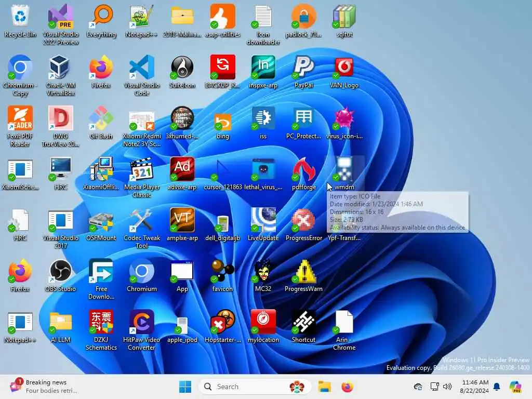The width and height of the screenshot is (532, 399).
Task: Click the OneDrive sync tray icon
Action: pos(418,387)
